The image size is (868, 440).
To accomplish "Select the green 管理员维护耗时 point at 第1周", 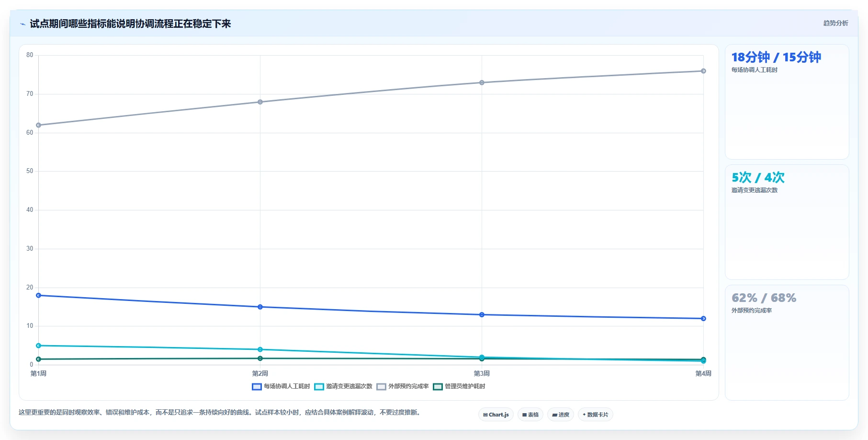I will [39, 359].
